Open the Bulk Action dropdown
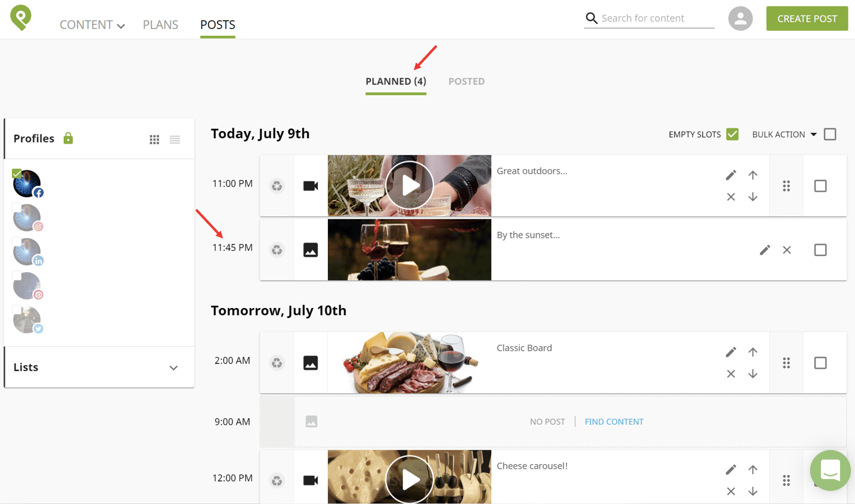The image size is (855, 504). click(784, 135)
